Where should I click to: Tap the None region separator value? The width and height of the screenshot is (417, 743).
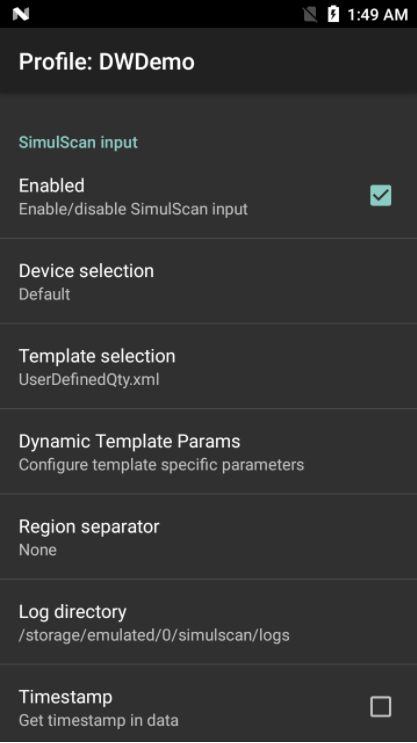pyautogui.click(x=38, y=550)
